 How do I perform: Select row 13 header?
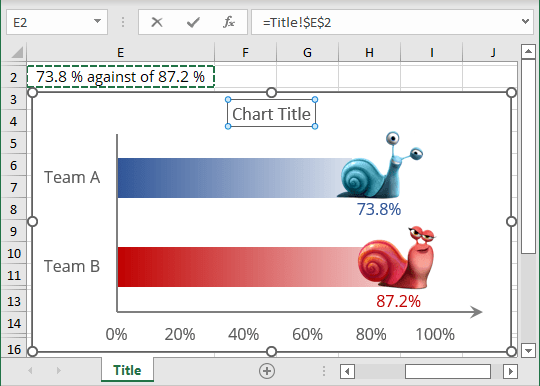point(13,301)
